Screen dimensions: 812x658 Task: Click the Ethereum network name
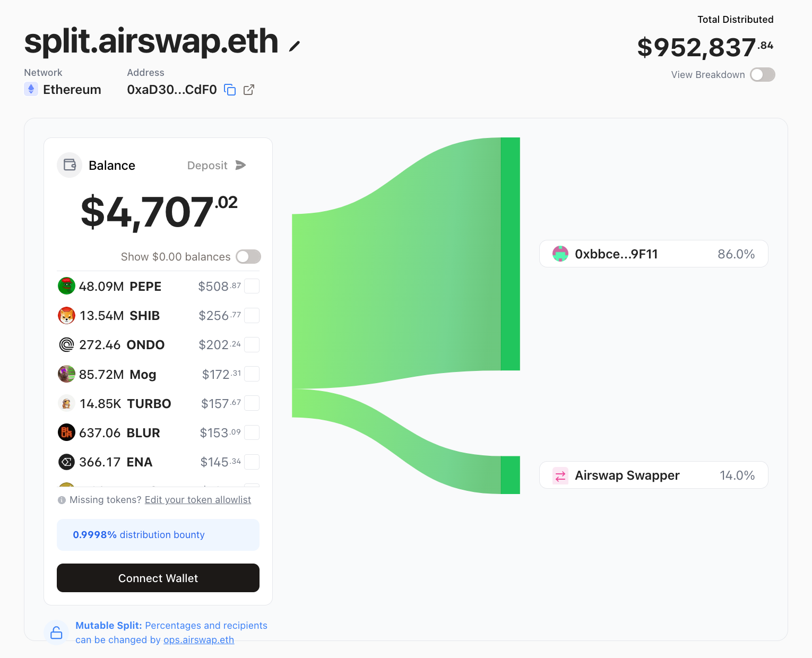pyautogui.click(x=72, y=90)
